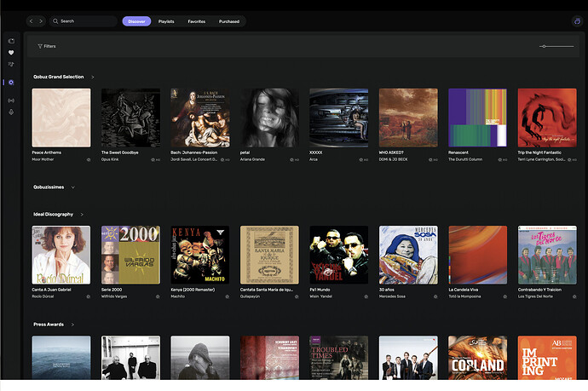This screenshot has height=391, width=588.
Task: Click the artist name Ariana Grande
Action: click(x=252, y=159)
